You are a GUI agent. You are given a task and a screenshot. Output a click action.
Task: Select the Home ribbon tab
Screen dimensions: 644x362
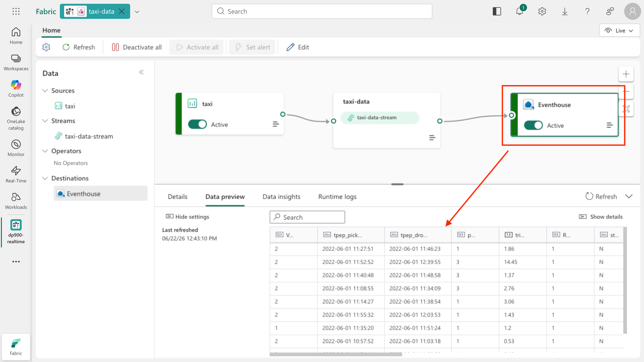tap(51, 30)
